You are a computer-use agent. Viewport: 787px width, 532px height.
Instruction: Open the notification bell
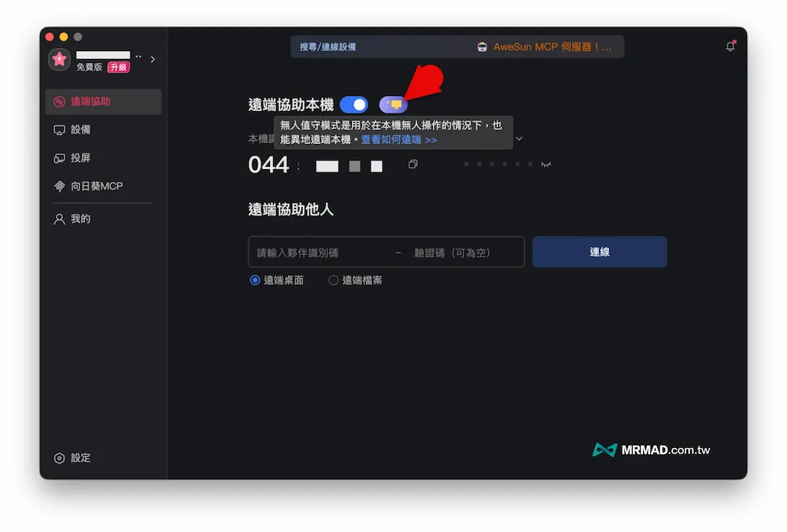tap(730, 46)
